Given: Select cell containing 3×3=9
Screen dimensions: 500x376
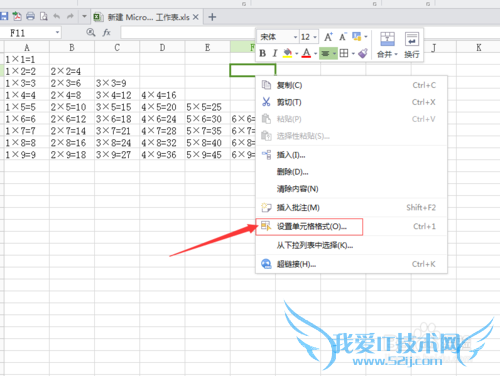Looking at the screenshot, I should [117, 83].
